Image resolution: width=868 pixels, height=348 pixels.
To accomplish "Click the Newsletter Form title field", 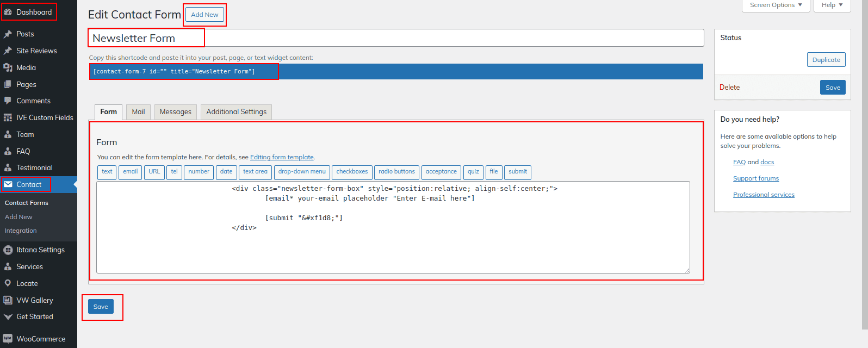I will [396, 38].
